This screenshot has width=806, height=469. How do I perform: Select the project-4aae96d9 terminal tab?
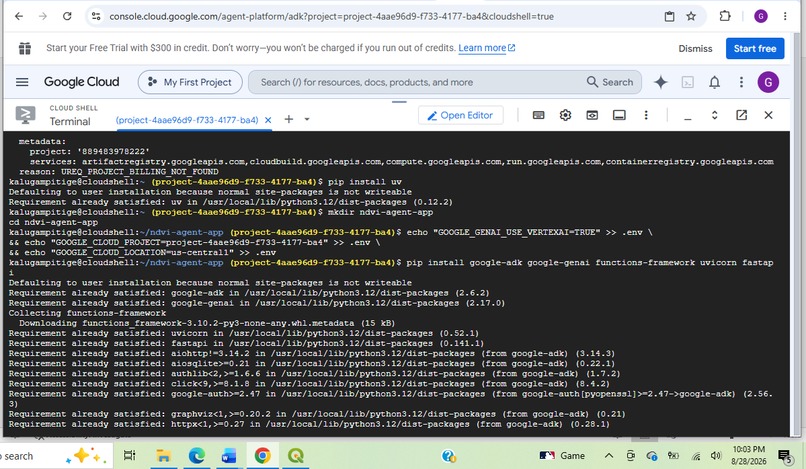tap(187, 120)
